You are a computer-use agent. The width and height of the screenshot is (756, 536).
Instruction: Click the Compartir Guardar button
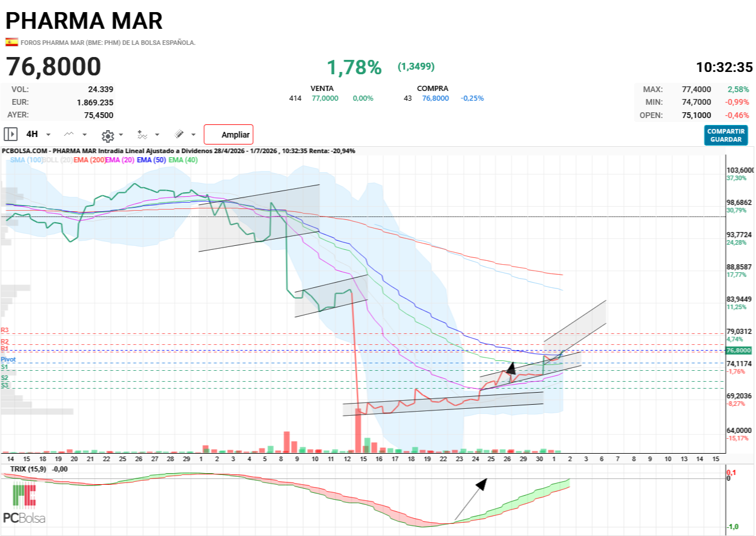pos(726,135)
